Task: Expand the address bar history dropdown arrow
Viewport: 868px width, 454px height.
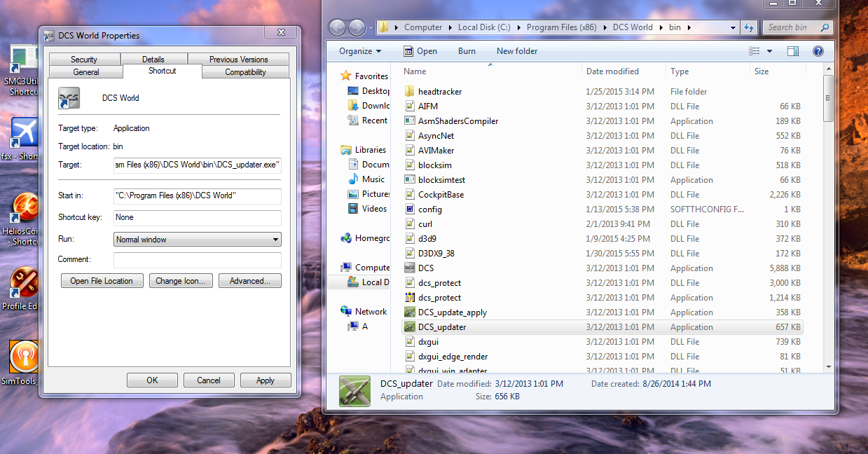Action: pos(733,28)
